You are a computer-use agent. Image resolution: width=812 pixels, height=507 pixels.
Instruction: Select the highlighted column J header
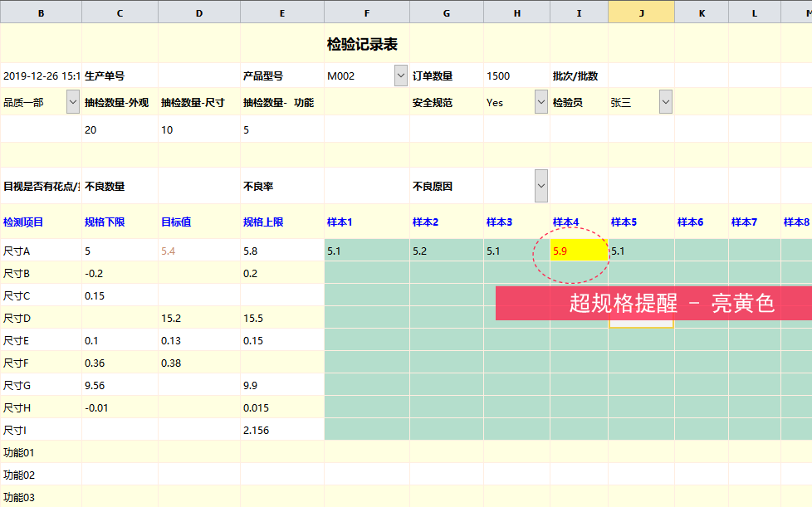pyautogui.click(x=641, y=12)
